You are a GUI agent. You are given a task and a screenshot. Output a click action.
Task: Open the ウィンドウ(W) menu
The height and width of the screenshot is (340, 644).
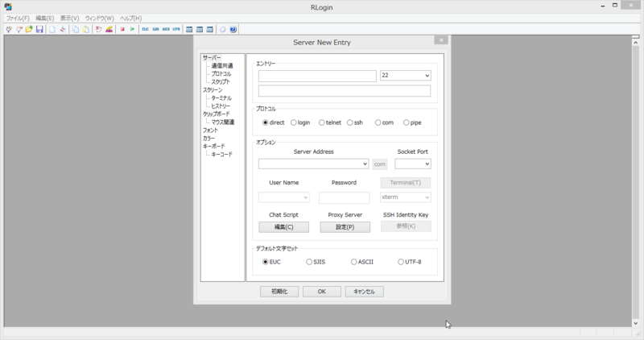(x=99, y=18)
